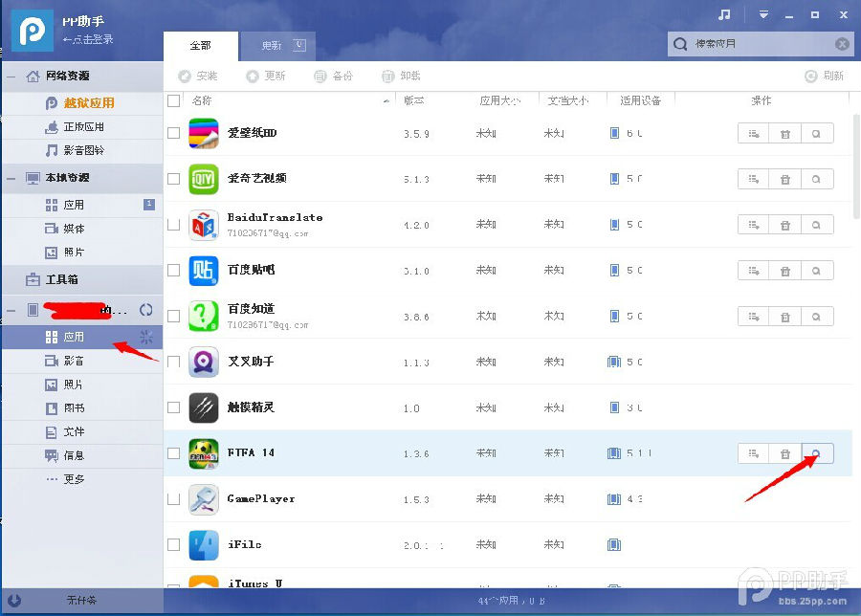Check the box for 百度贴吧

coord(173,270)
